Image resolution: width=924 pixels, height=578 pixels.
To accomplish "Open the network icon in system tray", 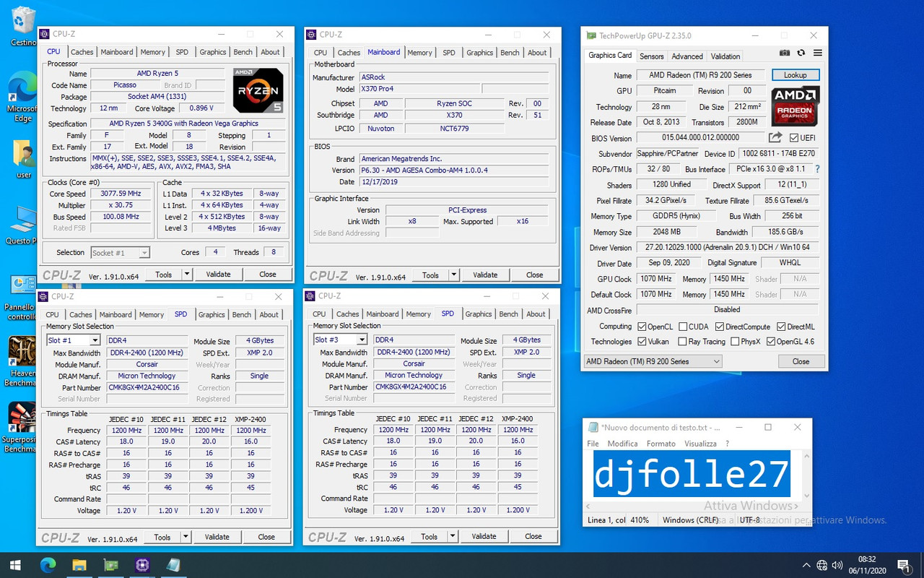I will pyautogui.click(x=822, y=565).
